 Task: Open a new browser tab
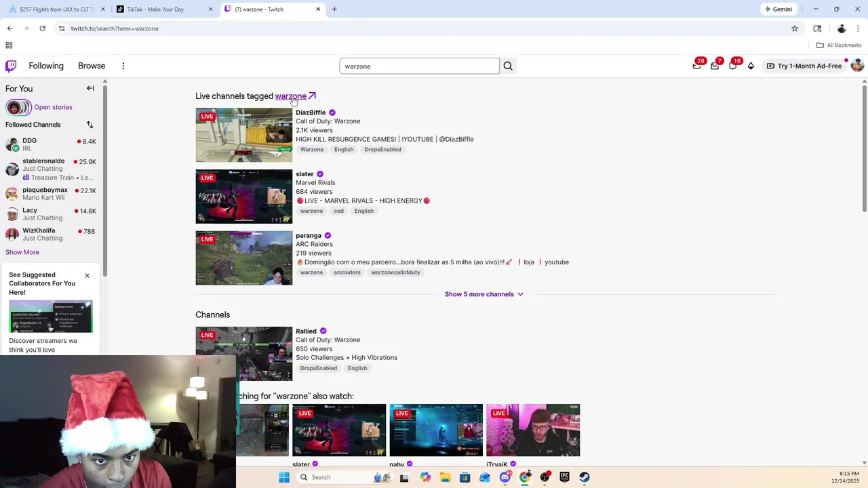(x=334, y=9)
